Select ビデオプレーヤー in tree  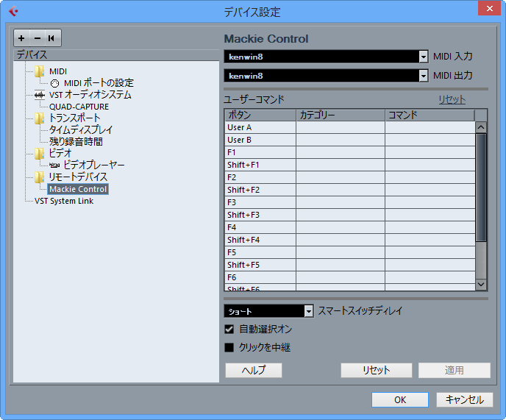pos(94,165)
